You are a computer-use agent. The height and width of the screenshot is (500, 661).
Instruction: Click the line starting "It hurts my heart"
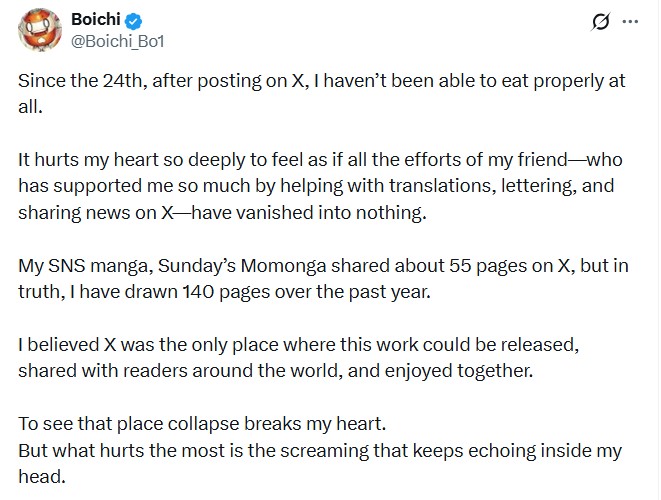coord(318,160)
